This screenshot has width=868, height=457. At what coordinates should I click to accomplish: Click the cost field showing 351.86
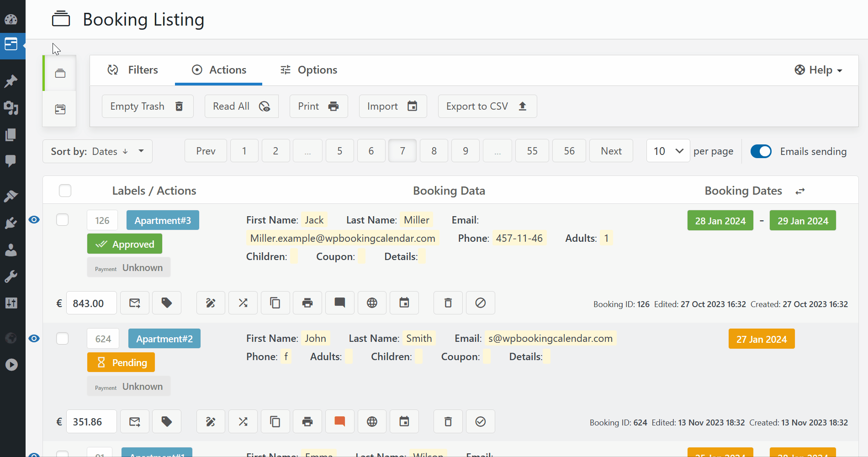click(x=91, y=421)
